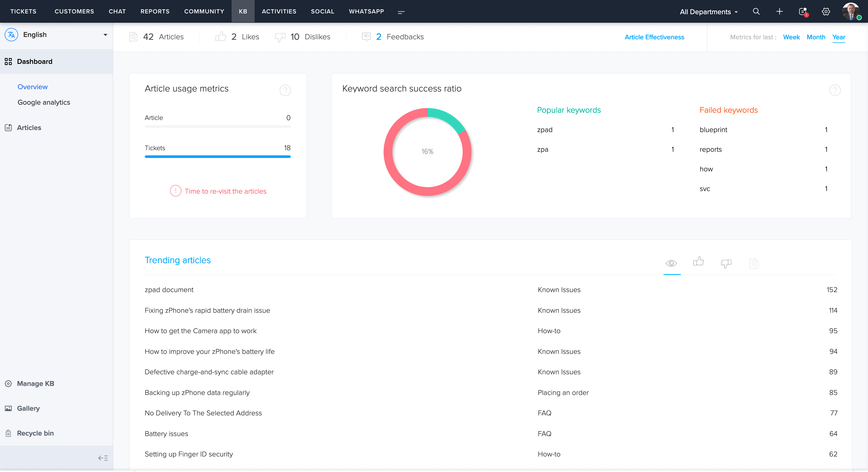Click the Manage KB sidebar icon
This screenshot has width=868, height=472.
click(x=8, y=384)
